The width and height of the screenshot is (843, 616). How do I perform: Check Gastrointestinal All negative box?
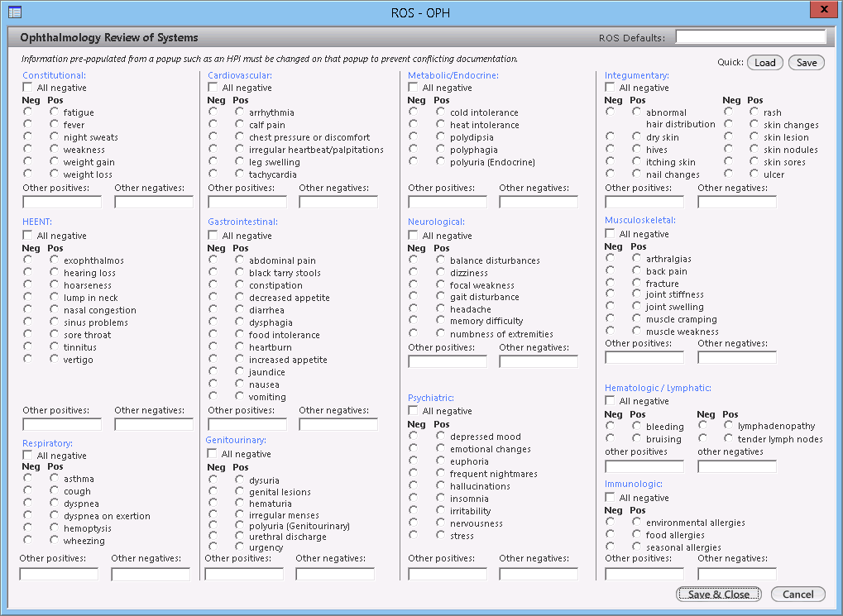[213, 235]
